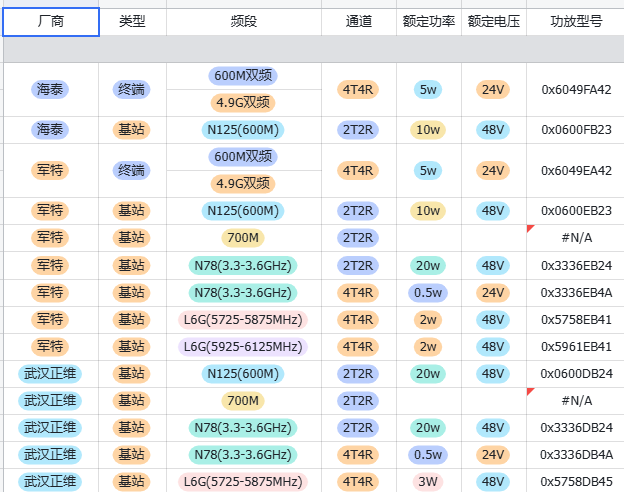Select cell with model 0x6049FA42
This screenshot has height=492, width=624.
click(x=576, y=90)
